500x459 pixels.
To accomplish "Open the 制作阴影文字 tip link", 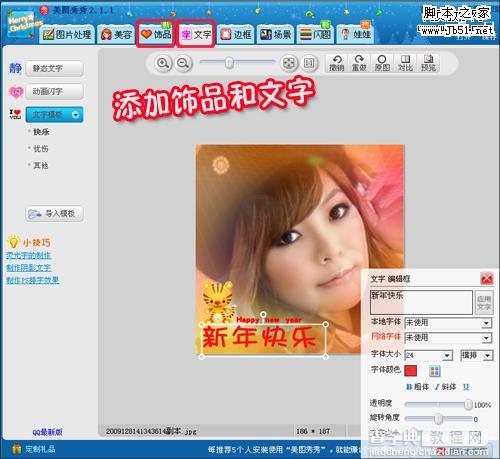I will click(x=29, y=268).
